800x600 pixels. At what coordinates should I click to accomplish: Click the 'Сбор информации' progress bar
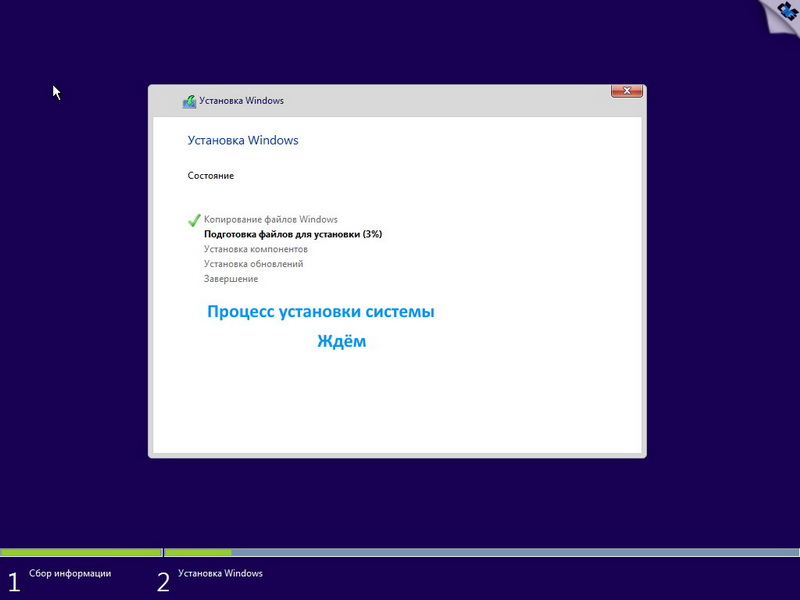pyautogui.click(x=81, y=552)
